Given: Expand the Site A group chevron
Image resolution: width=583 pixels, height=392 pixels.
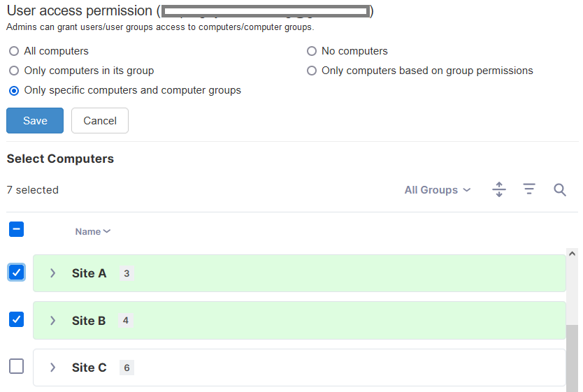Looking at the screenshot, I should point(53,273).
